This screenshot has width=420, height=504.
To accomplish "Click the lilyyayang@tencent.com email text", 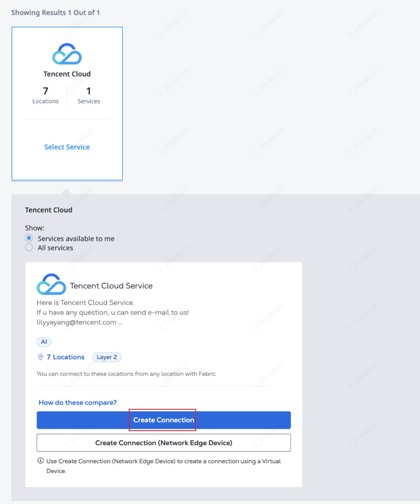I will 77,322.
